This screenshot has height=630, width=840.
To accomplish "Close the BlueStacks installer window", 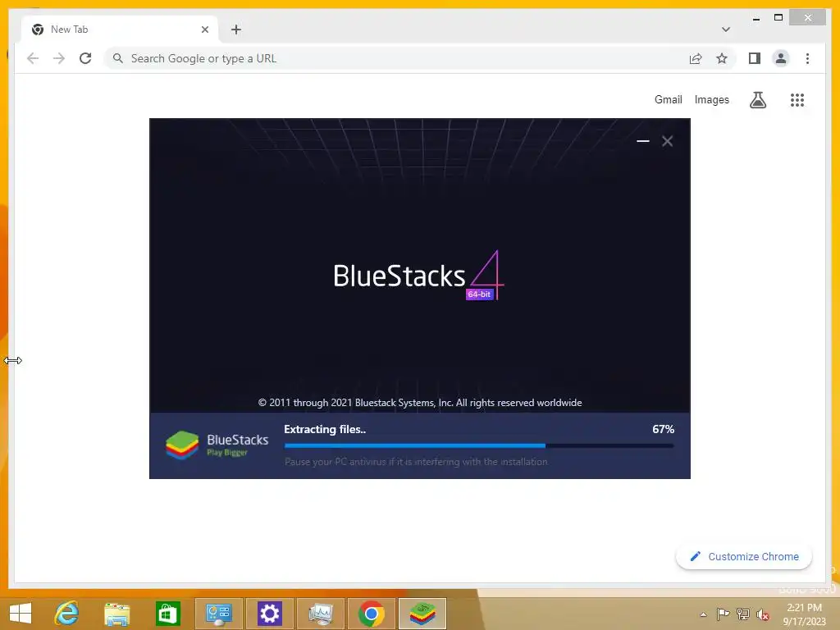I will (x=667, y=141).
